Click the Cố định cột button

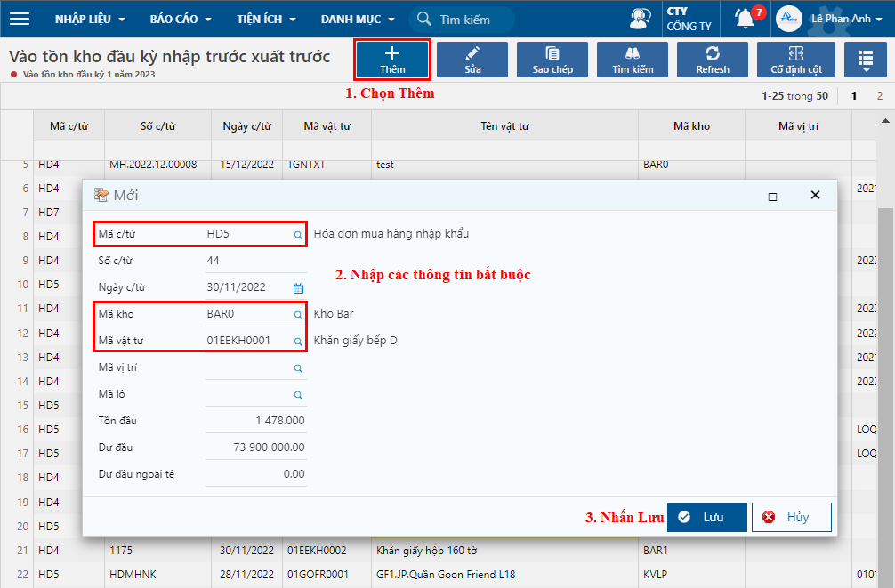pyautogui.click(x=796, y=60)
